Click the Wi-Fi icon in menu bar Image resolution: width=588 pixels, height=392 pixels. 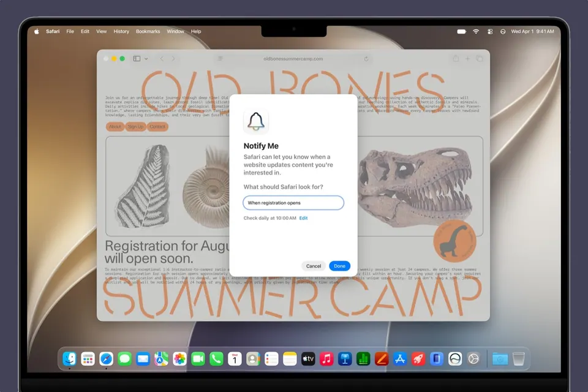coord(476,31)
